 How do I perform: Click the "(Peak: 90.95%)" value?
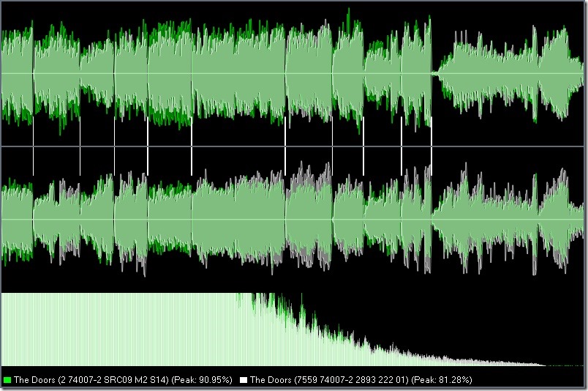tap(202, 380)
